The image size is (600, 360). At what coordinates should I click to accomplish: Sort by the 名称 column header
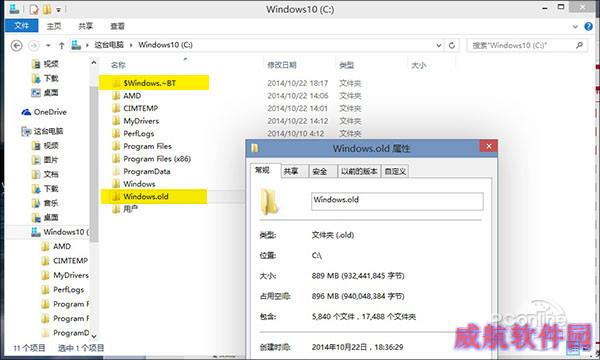[x=118, y=65]
